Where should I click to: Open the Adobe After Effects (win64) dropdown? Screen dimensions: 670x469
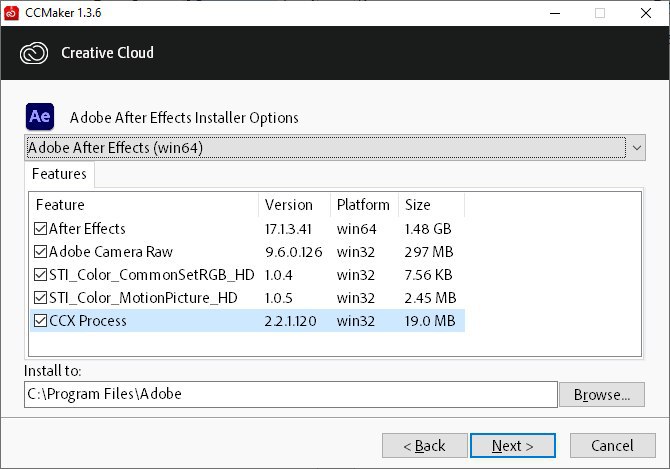point(335,148)
